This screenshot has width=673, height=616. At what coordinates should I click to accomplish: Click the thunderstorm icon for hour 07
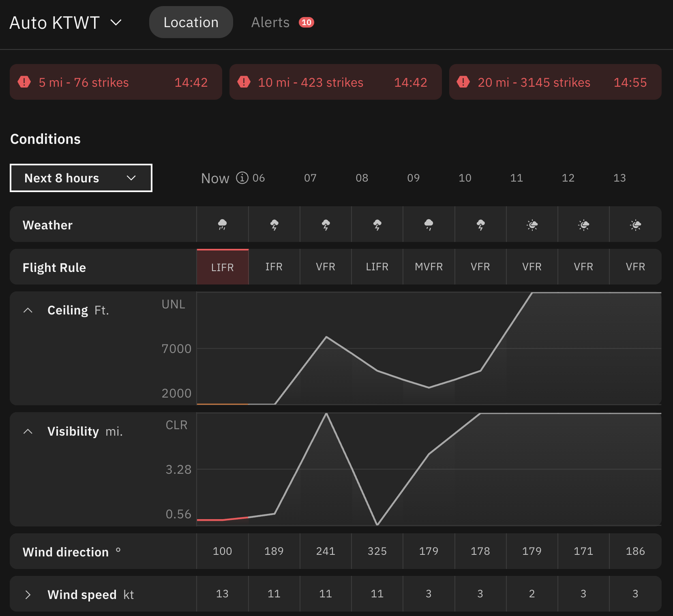point(326,225)
